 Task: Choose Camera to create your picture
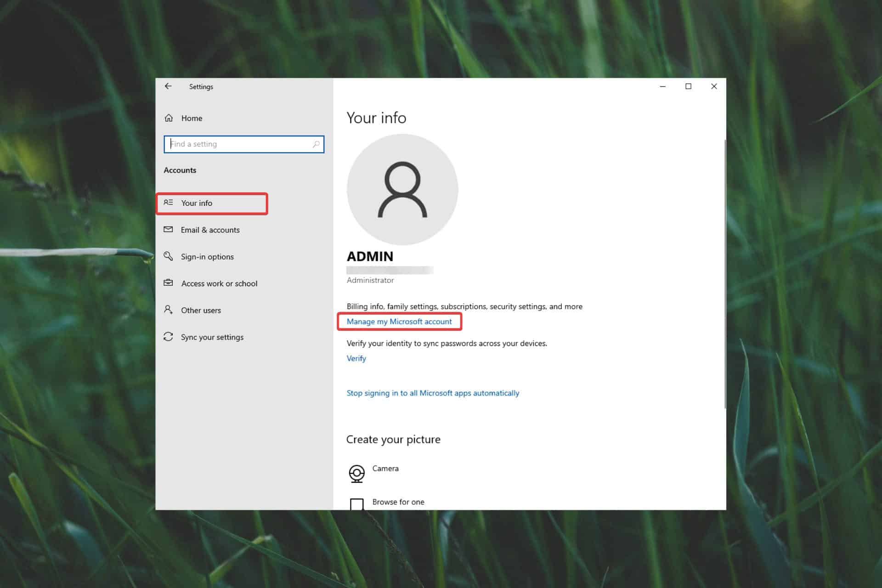point(385,469)
